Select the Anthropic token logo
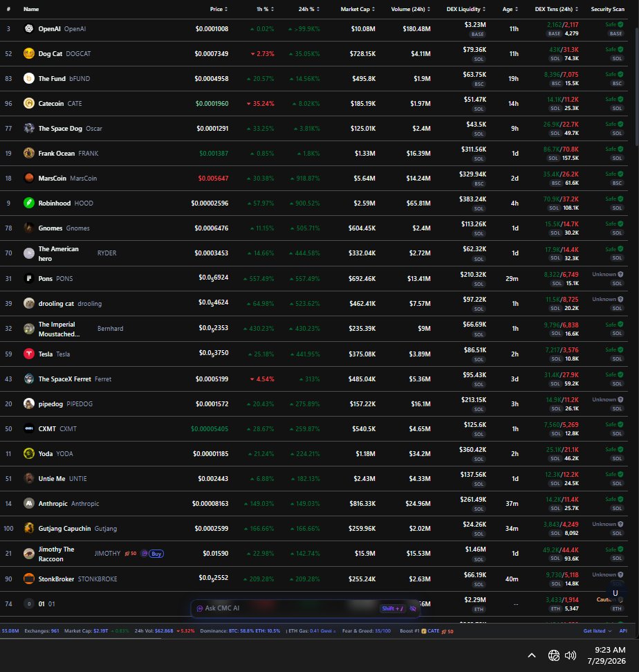Image resolution: width=639 pixels, height=672 pixels. [28, 504]
